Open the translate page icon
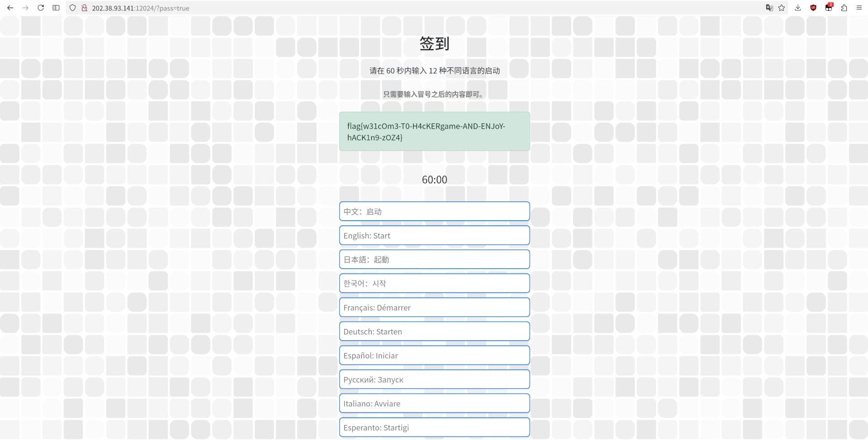 coord(769,8)
